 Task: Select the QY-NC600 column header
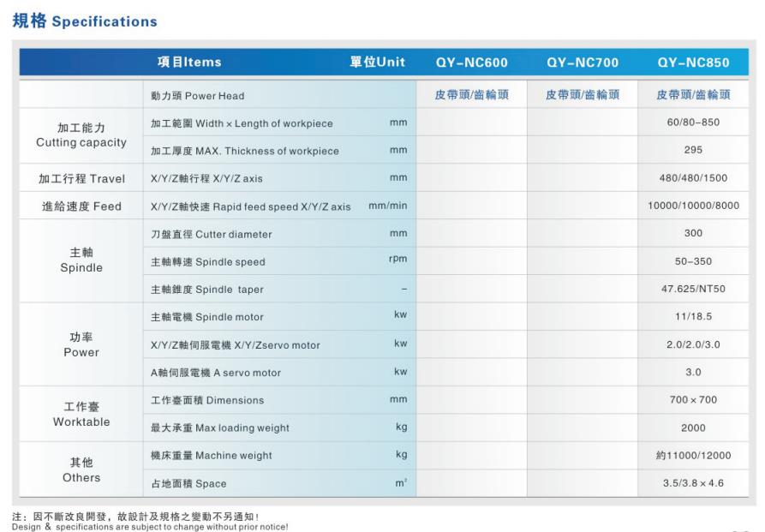(471, 63)
